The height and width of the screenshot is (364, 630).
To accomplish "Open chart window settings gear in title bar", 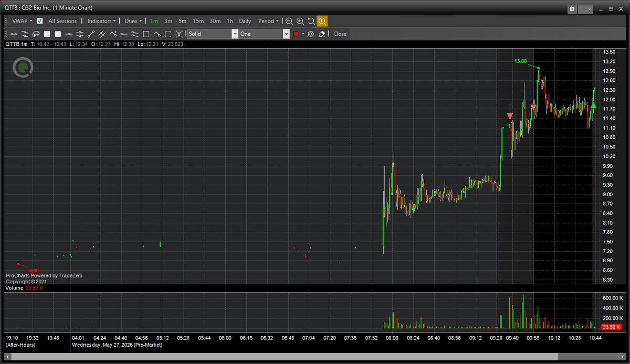I will point(572,9).
